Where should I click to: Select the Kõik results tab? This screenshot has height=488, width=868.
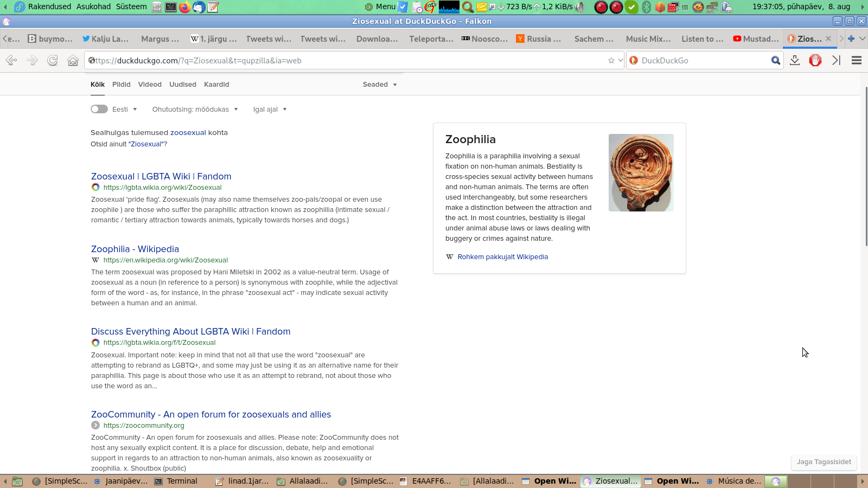pos(98,84)
